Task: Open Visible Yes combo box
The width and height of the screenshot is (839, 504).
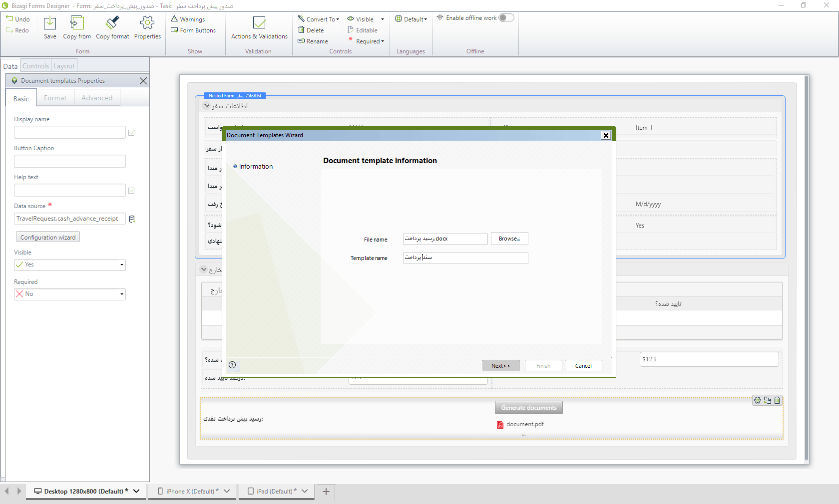Action: coord(70,265)
